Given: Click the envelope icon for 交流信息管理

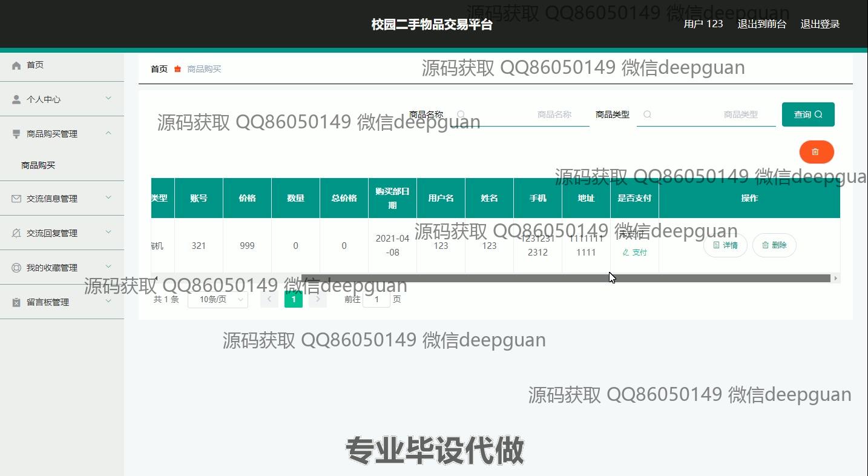Looking at the screenshot, I should 16,199.
